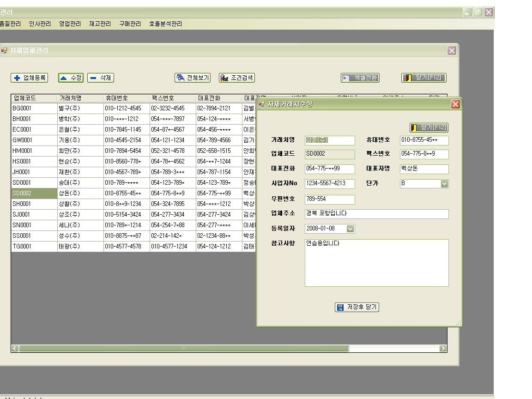Select the highlighted SD0002 row cell
Image resolution: width=532 pixels, height=399 pixels.
click(x=34, y=193)
